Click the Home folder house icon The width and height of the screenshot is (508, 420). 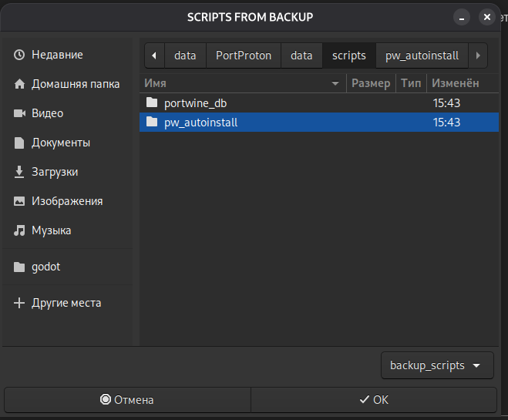pos(19,85)
